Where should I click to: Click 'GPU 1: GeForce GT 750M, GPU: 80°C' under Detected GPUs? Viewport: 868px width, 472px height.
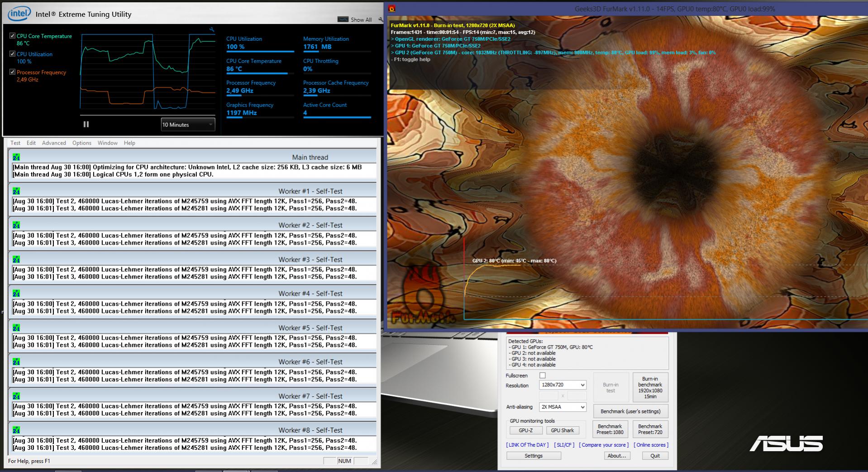pos(552,347)
